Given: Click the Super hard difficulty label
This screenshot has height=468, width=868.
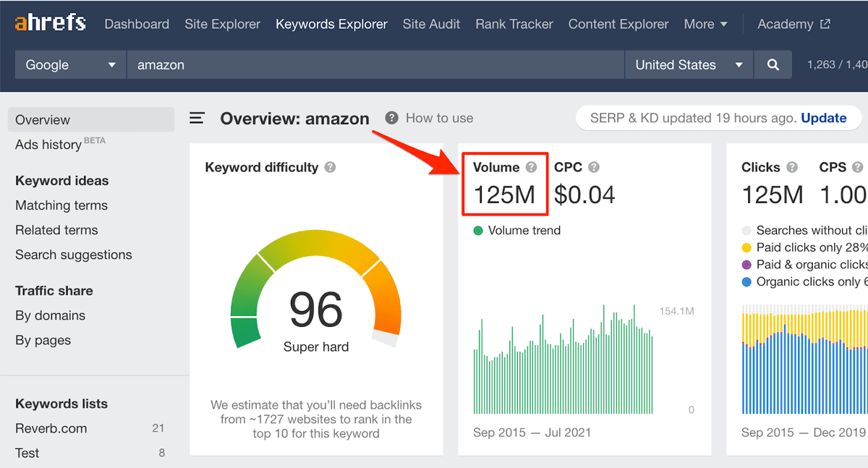Looking at the screenshot, I should tap(316, 347).
